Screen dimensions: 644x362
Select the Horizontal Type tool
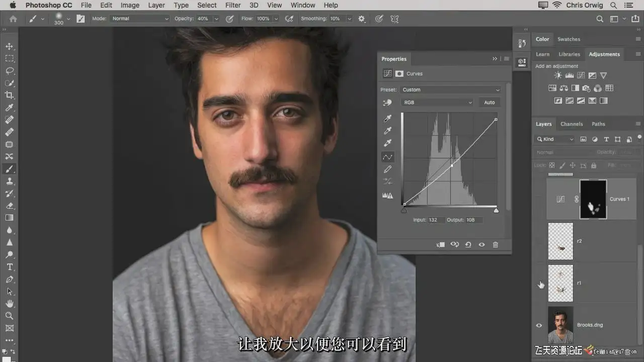coord(9,267)
